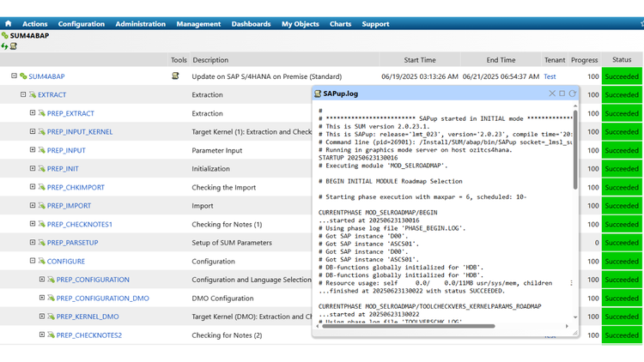Screen dimensions: 644x362
Task: Click the SAPup.log vertical scrollbar thumb
Action: 575,150
